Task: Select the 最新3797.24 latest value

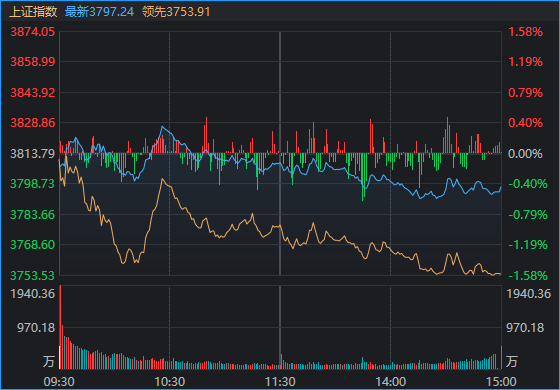Action: tap(99, 12)
